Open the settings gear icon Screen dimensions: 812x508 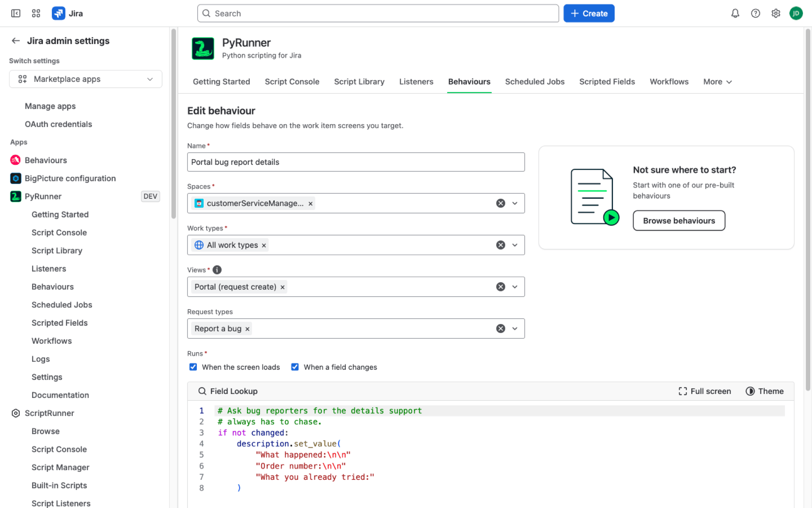click(x=776, y=13)
